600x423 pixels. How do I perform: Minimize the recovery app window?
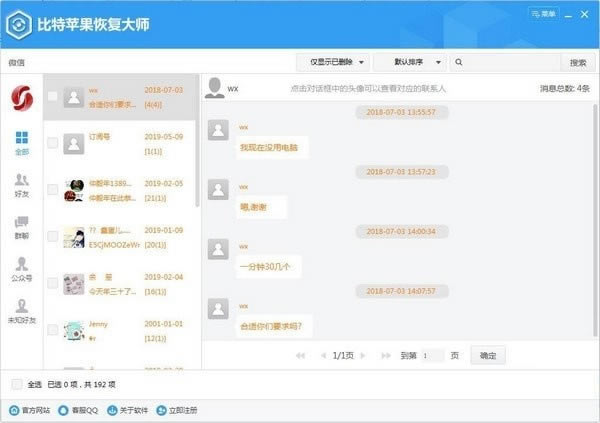pyautogui.click(x=568, y=15)
